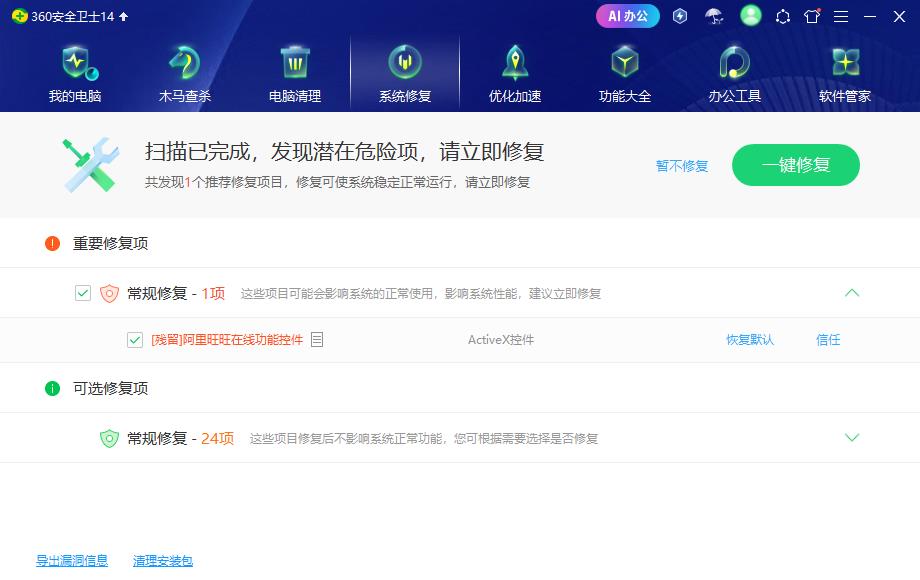Click the 一键修复 button
Viewport: 920px width, 580px height.
(796, 165)
